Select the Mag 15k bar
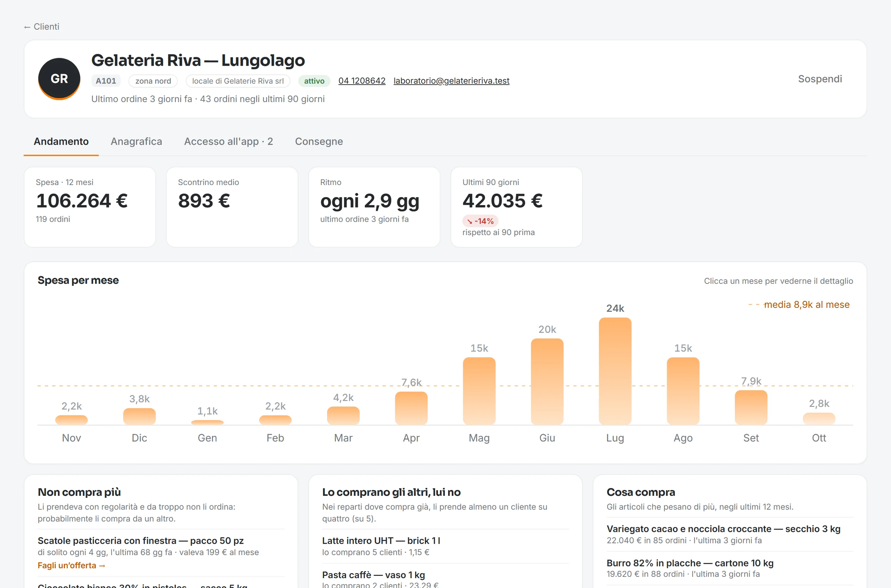 point(479,391)
